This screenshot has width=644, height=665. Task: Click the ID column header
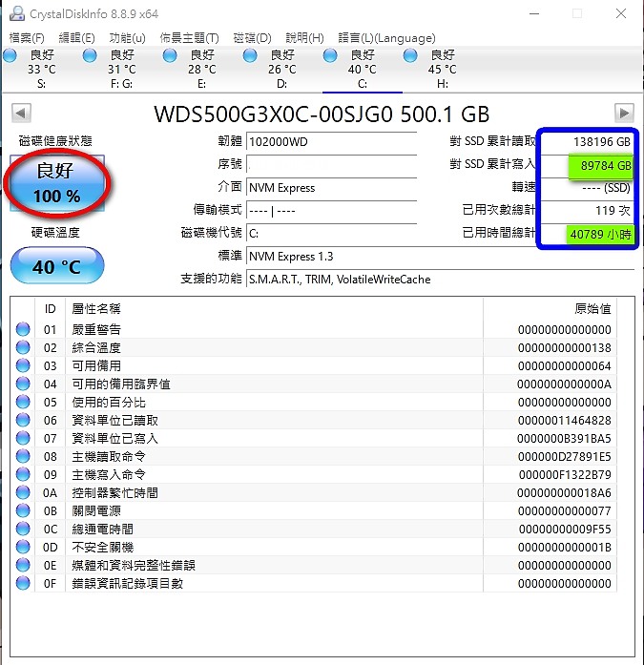coord(50,309)
